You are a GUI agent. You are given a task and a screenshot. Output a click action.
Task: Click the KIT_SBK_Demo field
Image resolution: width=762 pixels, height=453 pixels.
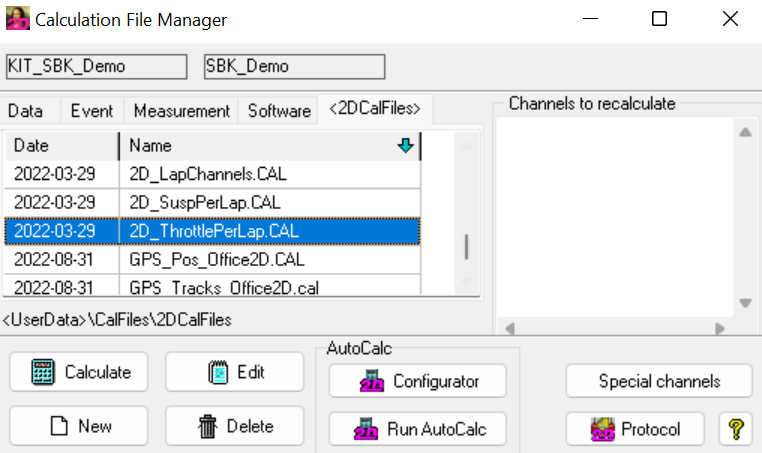point(96,66)
